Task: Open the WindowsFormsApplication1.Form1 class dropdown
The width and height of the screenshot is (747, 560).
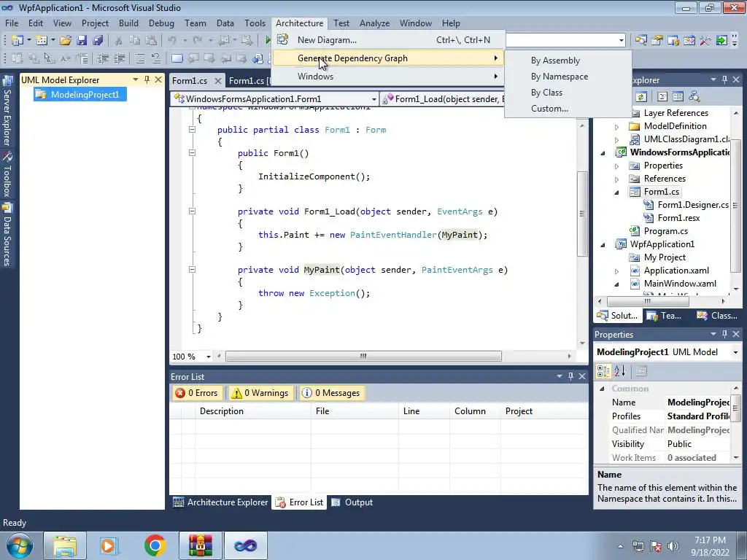Action: point(374,99)
